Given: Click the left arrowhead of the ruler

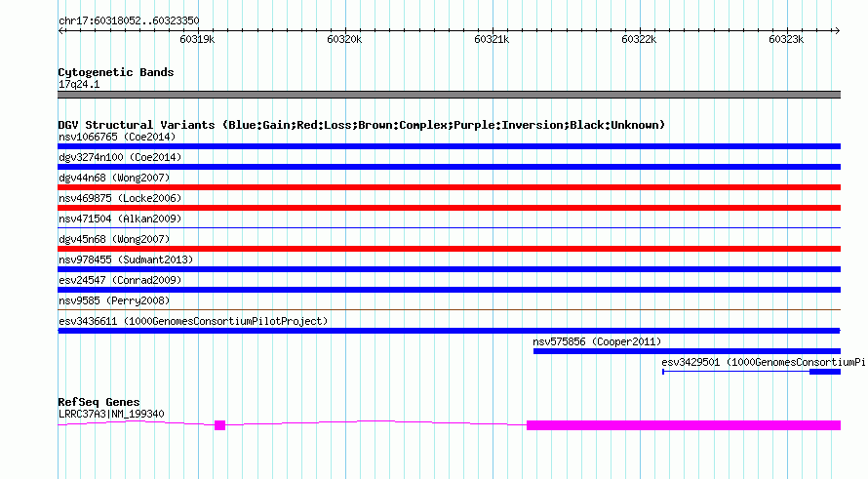Looking at the screenshot, I should [x=60, y=31].
